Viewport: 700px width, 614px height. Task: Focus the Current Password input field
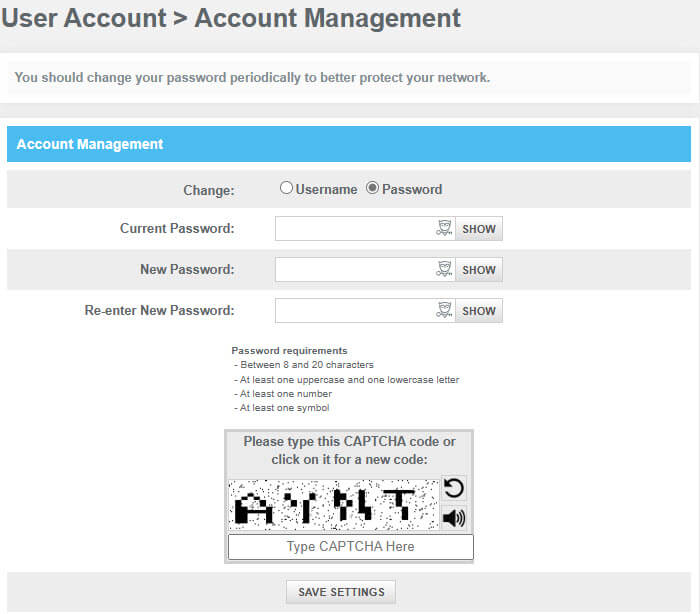point(354,229)
